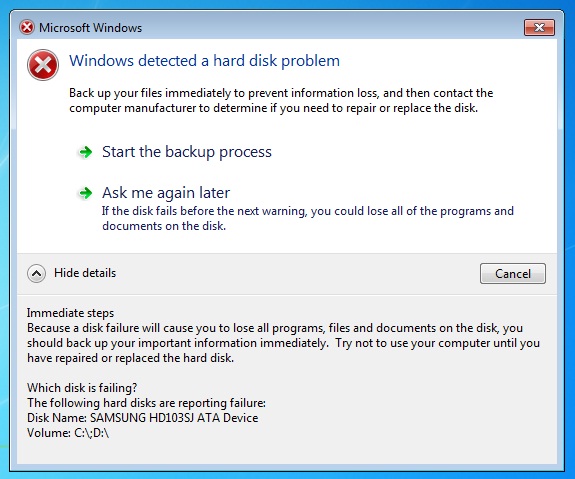Image resolution: width=575 pixels, height=479 pixels.
Task: Choose Ask me again later
Action: 166,193
